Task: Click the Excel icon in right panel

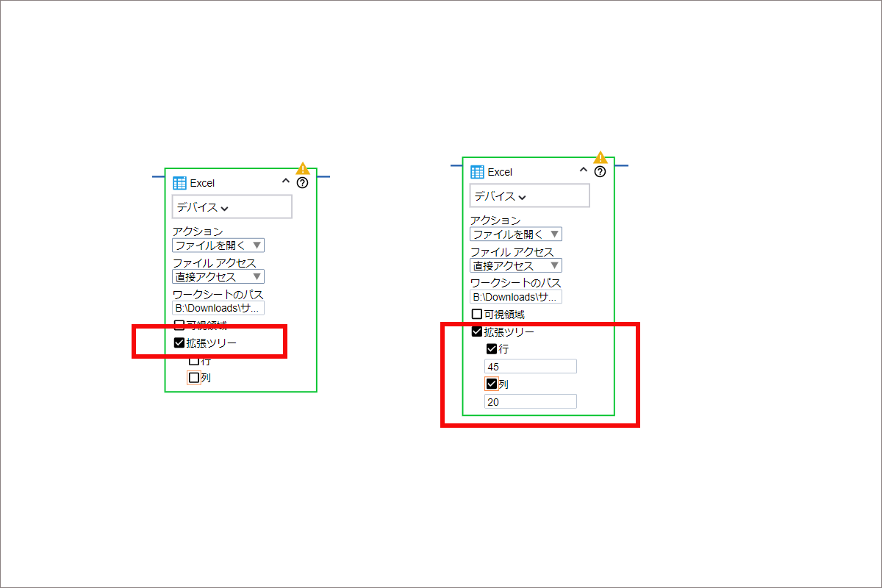Action: [477, 172]
